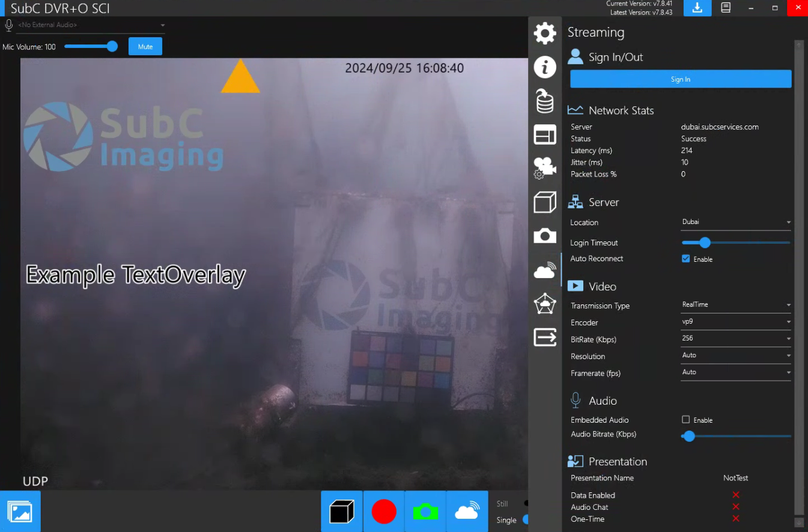Disable the Auto Reconnect checkbox
This screenshot has height=532, width=808.
(685, 259)
